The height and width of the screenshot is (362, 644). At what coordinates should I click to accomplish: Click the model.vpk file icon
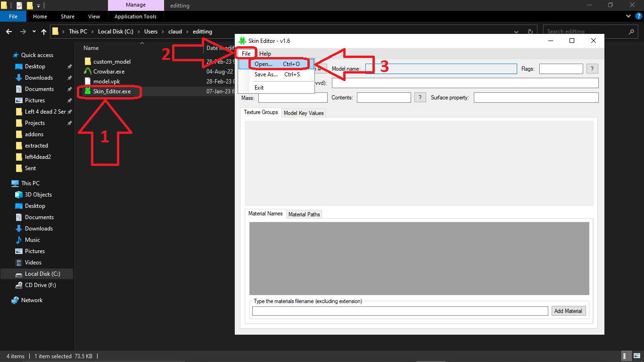point(87,81)
